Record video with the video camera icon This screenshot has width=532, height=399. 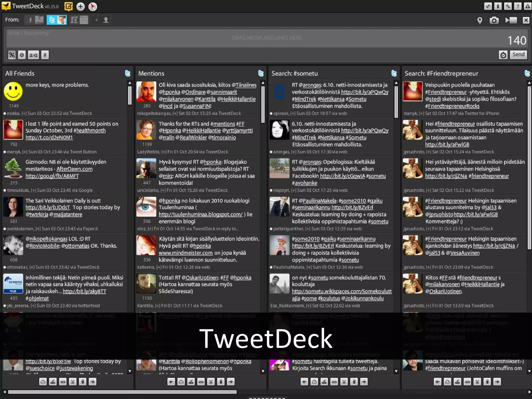[511, 20]
